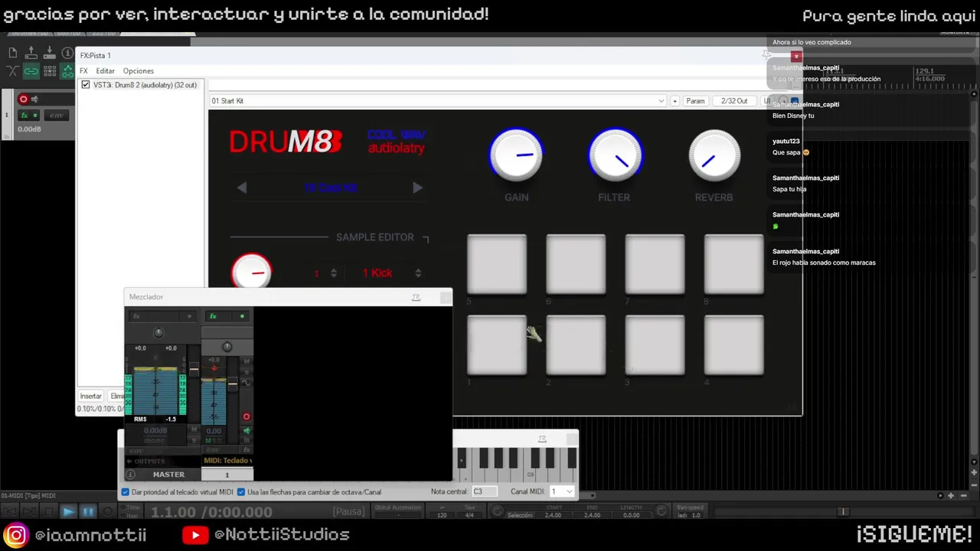
Task: Toggle the grid icon in toolbar
Action: tap(49, 71)
